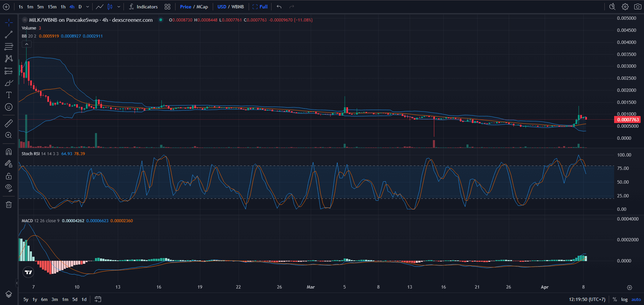Open the emoji icons tool
The height and width of the screenshot is (305, 644).
click(9, 107)
